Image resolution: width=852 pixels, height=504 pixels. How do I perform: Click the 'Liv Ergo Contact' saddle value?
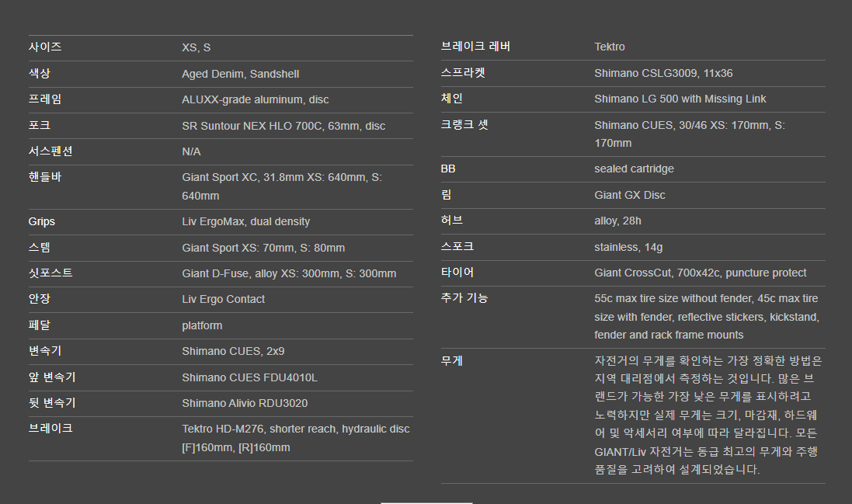click(x=223, y=299)
